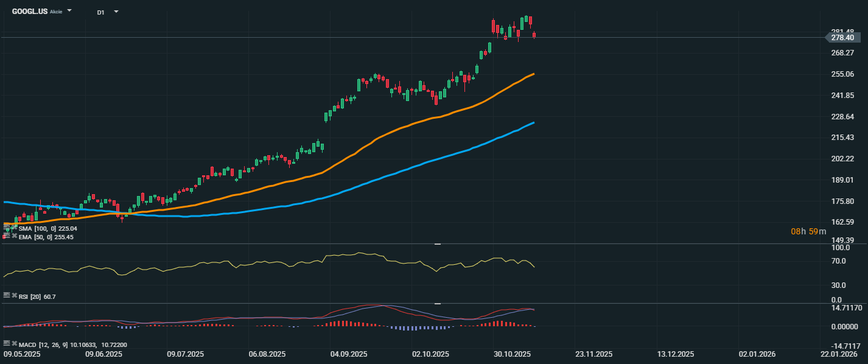Click the D1 interval label

[x=101, y=12]
